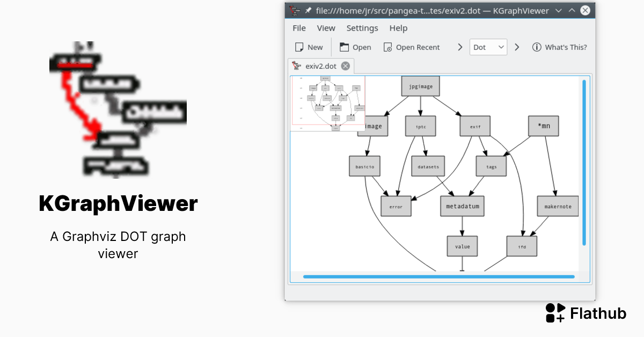Click the info icon beside What's This
644x337 pixels.
pyautogui.click(x=537, y=47)
